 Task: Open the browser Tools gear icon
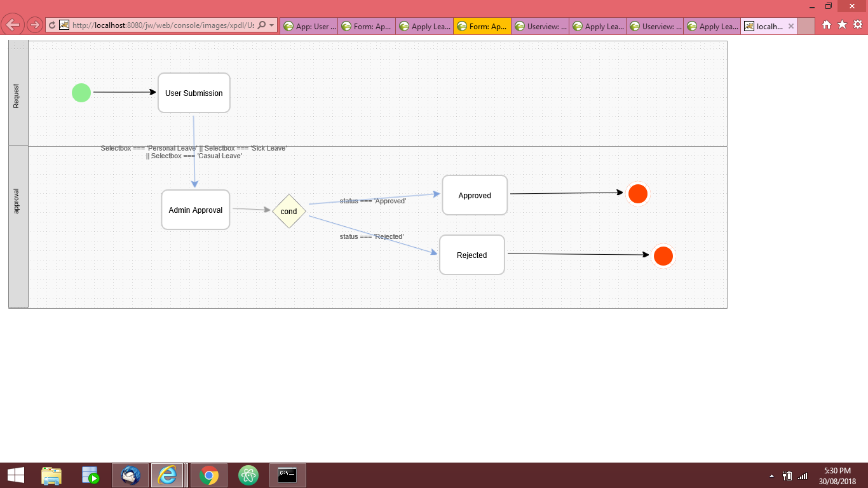(857, 25)
